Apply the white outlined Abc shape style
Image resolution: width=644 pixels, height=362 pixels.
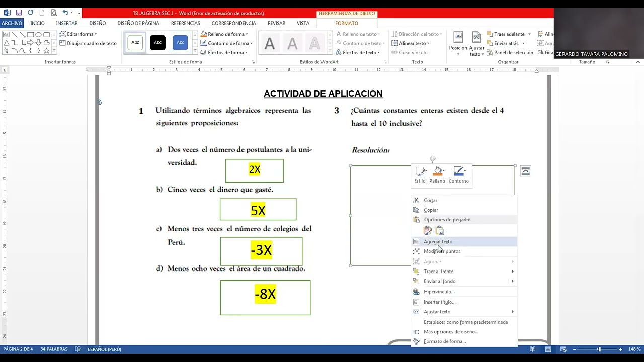click(x=135, y=43)
